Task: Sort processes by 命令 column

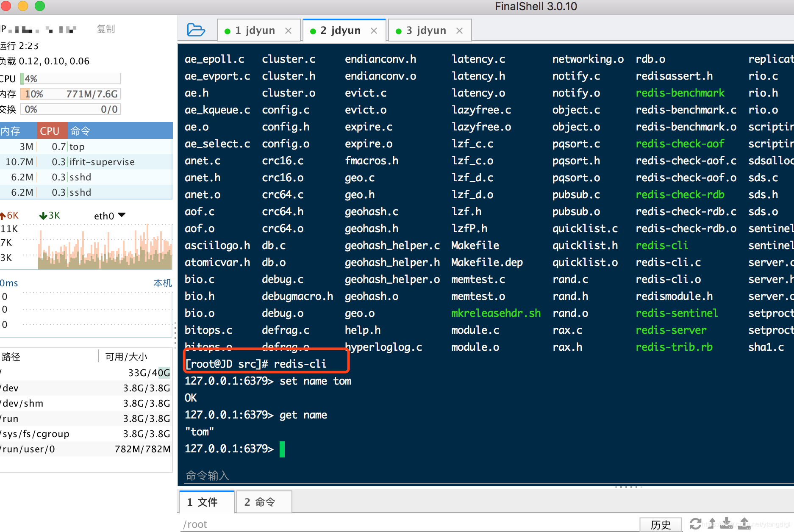Action: 120,131
